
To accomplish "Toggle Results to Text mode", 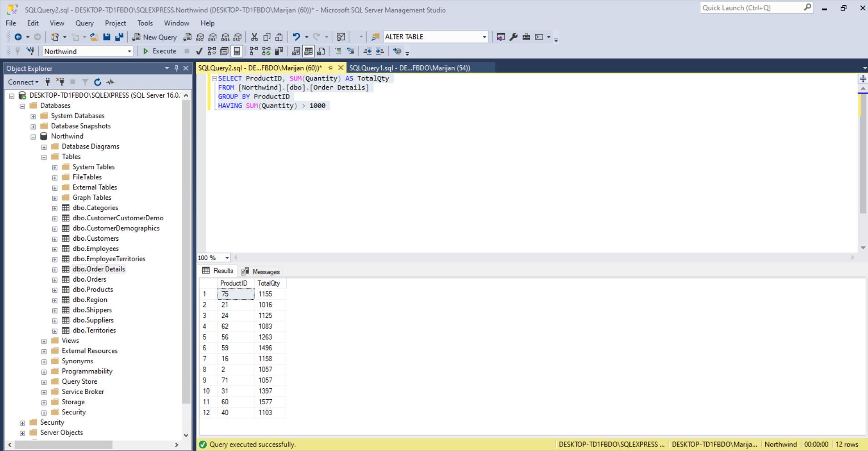I will (x=296, y=51).
